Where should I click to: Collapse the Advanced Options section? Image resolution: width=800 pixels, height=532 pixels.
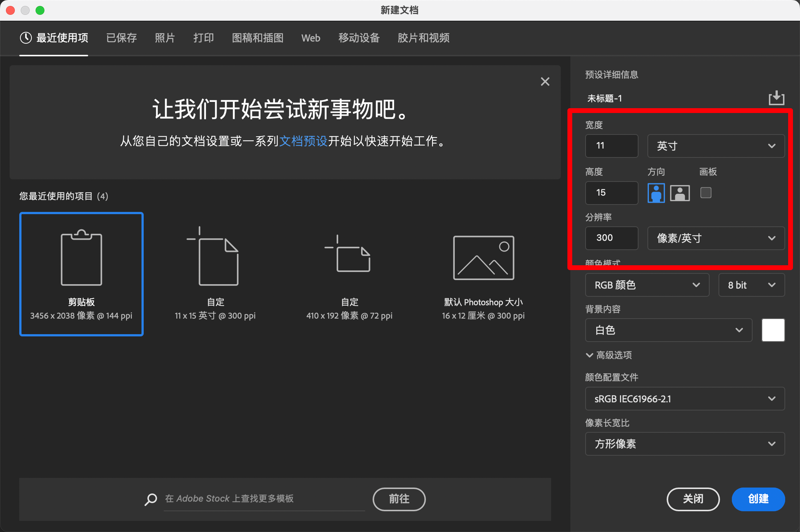click(609, 355)
